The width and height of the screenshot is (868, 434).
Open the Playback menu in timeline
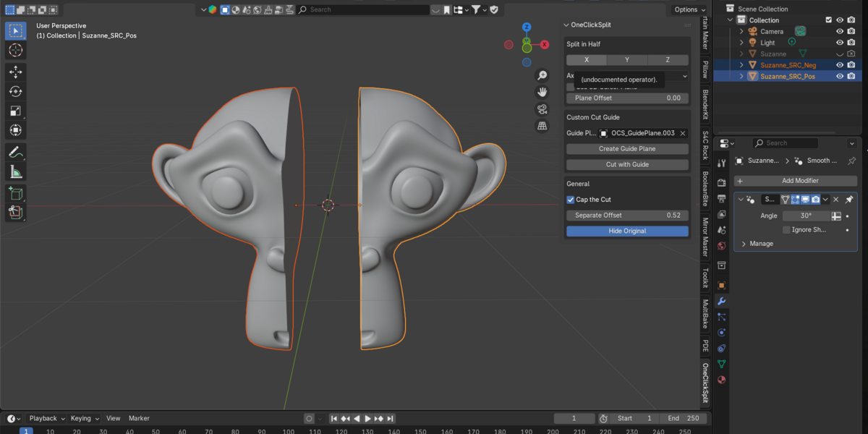tap(46, 418)
